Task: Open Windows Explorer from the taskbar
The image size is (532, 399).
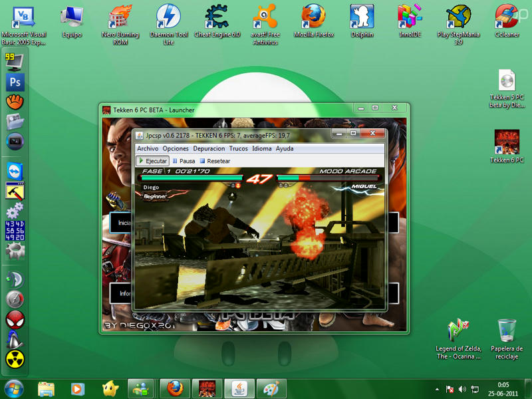Action: pos(46,389)
